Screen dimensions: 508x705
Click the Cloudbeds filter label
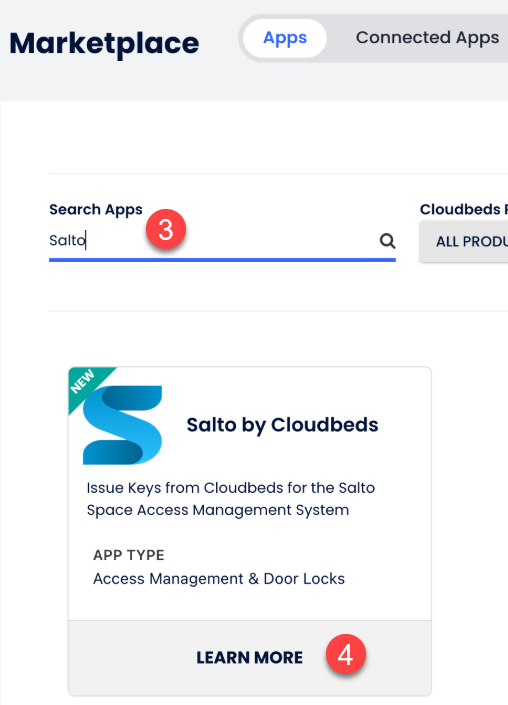[464, 210]
